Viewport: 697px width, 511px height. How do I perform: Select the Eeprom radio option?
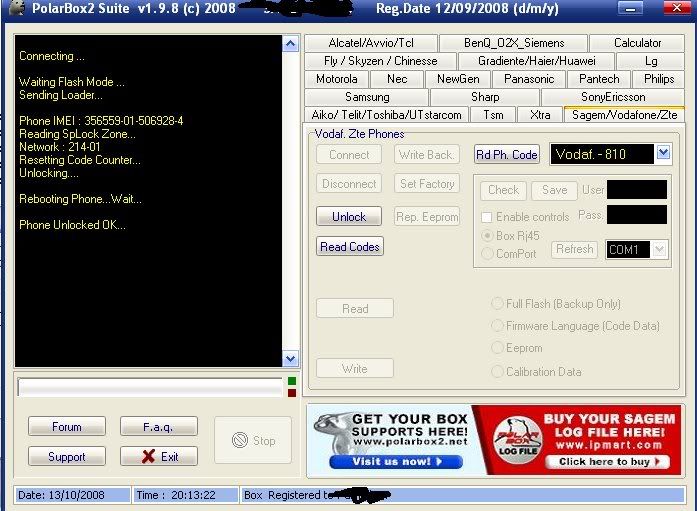pyautogui.click(x=497, y=347)
